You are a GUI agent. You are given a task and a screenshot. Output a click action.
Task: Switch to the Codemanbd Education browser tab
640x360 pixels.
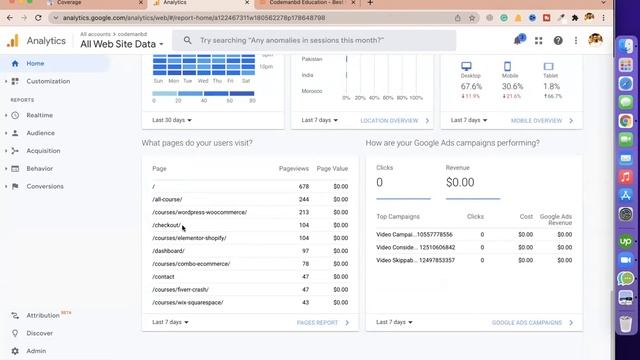tap(307, 3)
